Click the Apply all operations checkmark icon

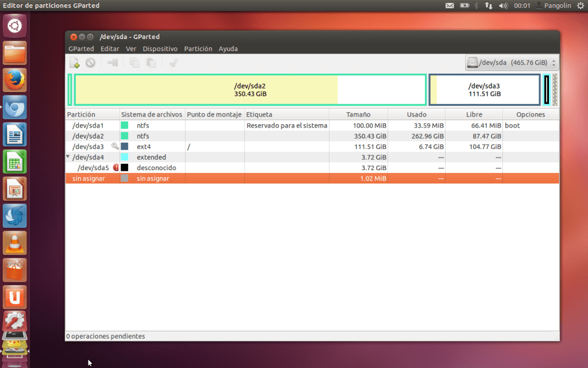point(173,63)
